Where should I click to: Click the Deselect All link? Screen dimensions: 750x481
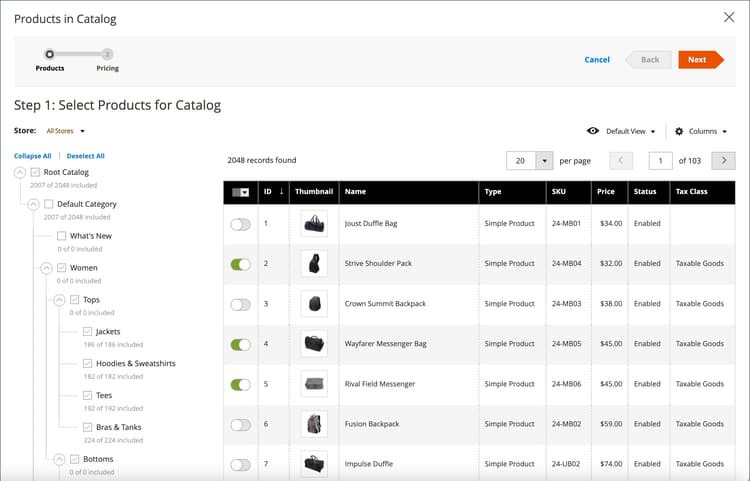pyautogui.click(x=85, y=156)
